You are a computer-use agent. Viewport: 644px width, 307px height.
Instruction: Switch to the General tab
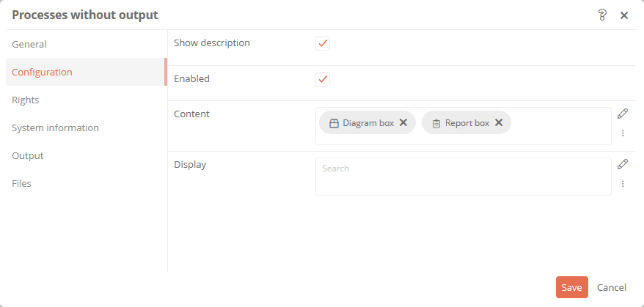click(29, 44)
